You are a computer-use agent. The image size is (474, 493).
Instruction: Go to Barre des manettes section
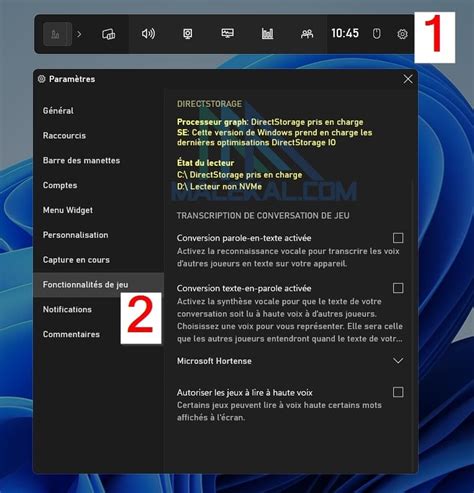(x=98, y=160)
